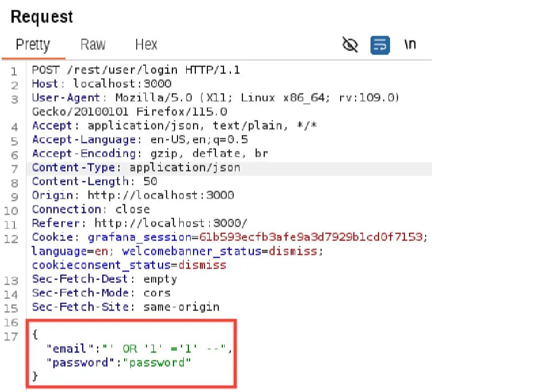The width and height of the screenshot is (548, 392).
Task: Click the Referer header line
Action: (140, 223)
